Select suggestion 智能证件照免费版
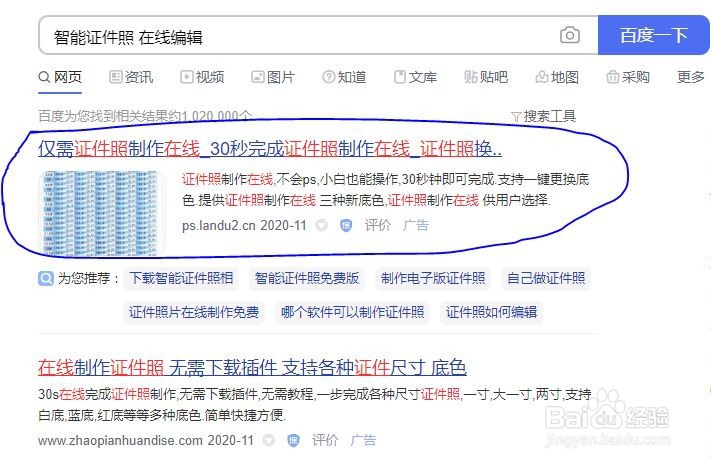Viewport: 711px width, 465px height. [x=307, y=278]
